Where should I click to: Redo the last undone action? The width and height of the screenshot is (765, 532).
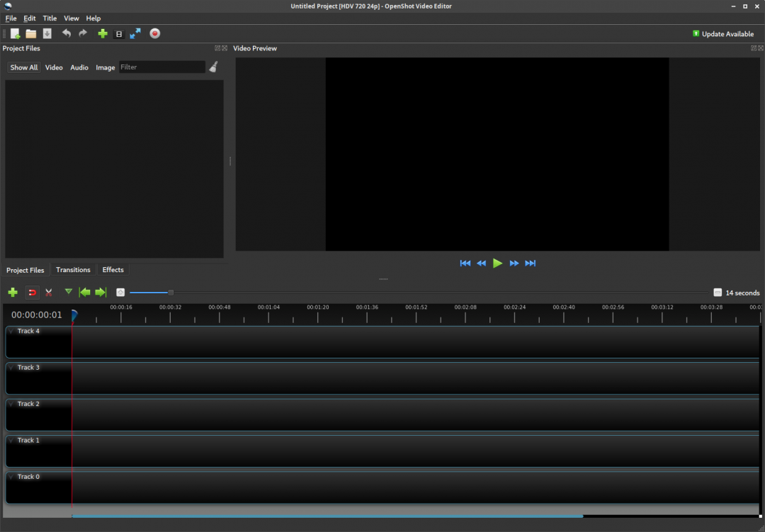tap(83, 33)
